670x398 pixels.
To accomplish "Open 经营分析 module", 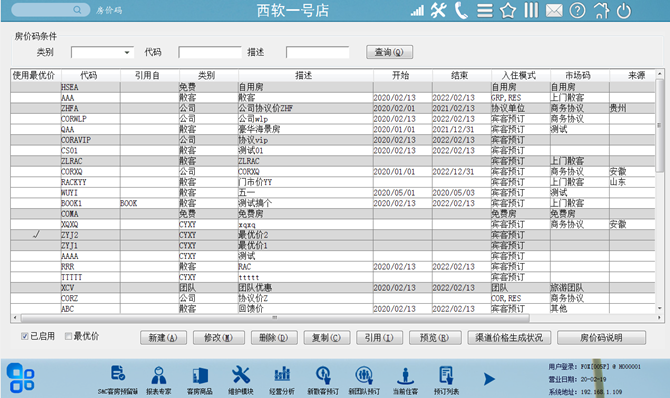I will click(282, 379).
